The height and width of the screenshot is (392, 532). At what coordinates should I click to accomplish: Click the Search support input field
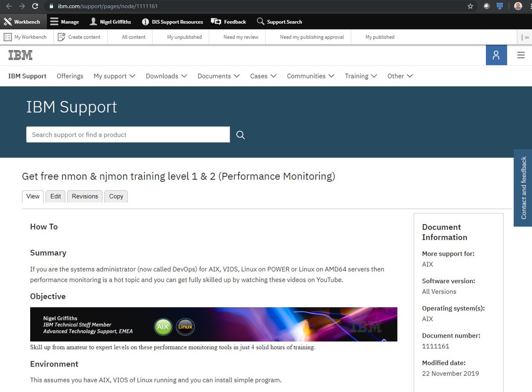pyautogui.click(x=128, y=135)
